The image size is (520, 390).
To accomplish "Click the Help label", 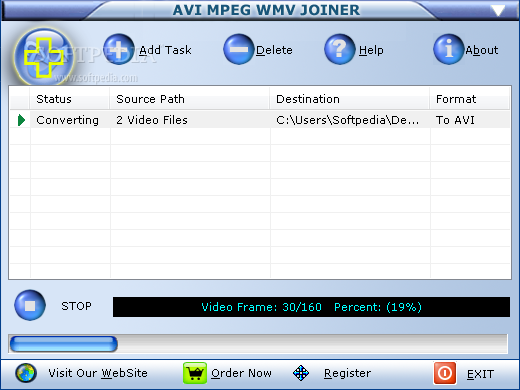I will coord(371,50).
